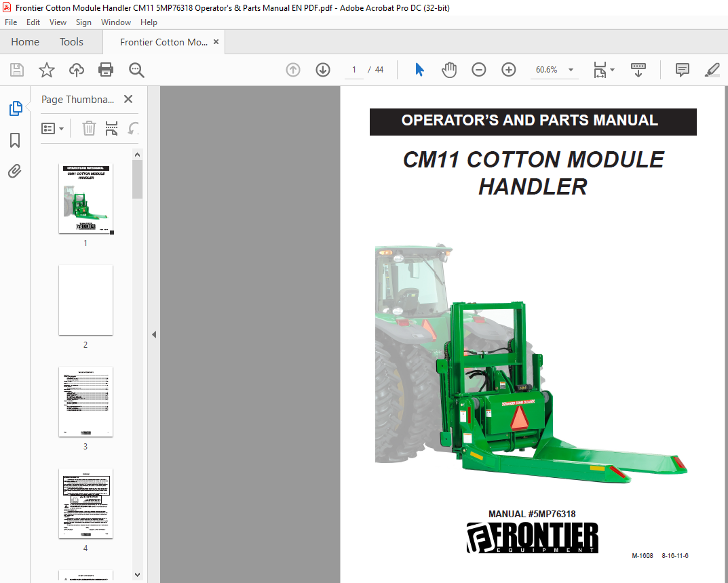Image resolution: width=728 pixels, height=583 pixels.
Task: Open the File menu
Action: 11,22
